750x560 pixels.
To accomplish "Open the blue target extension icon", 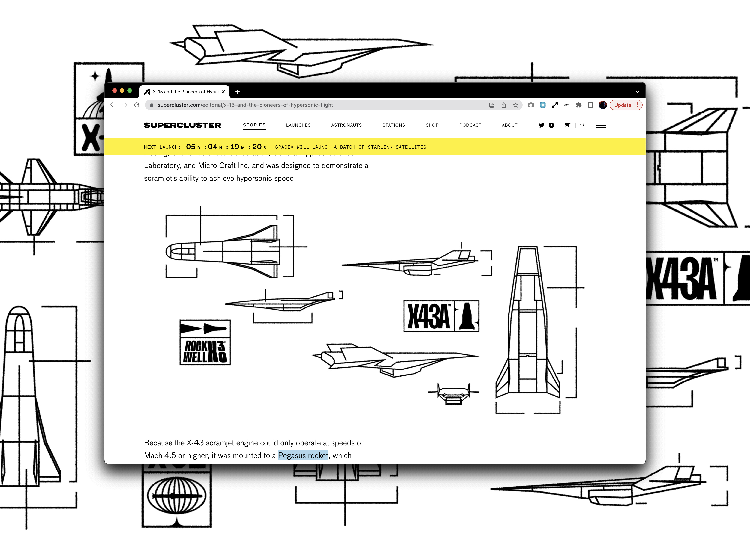I will coord(543,105).
